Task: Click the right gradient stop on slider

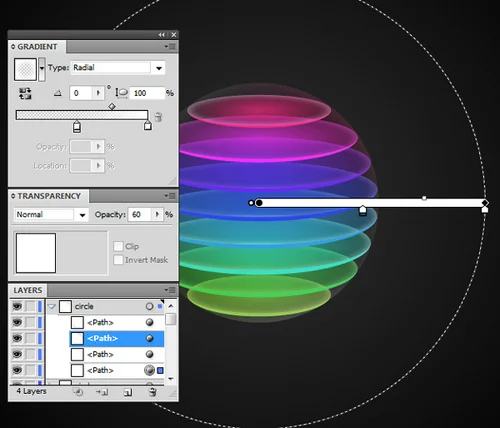Action: click(148, 126)
